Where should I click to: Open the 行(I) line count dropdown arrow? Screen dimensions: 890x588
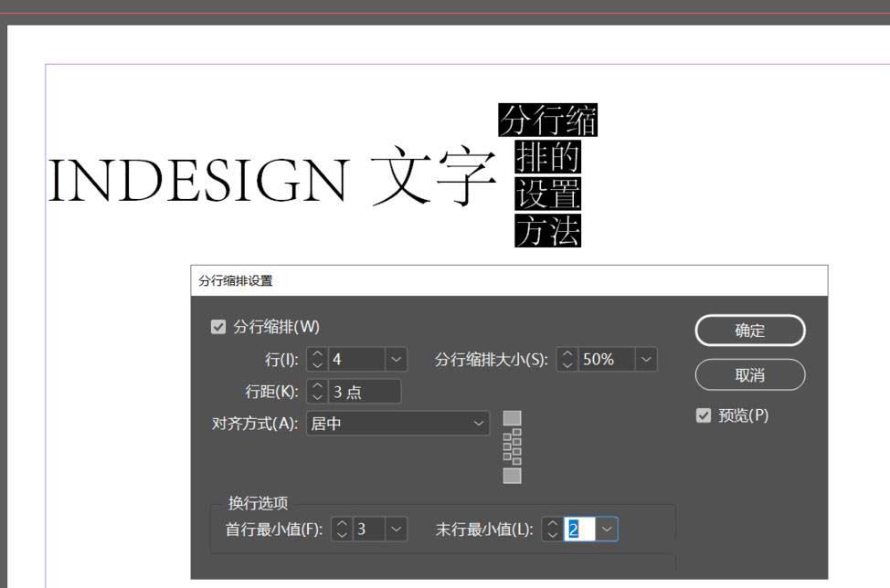(x=397, y=360)
